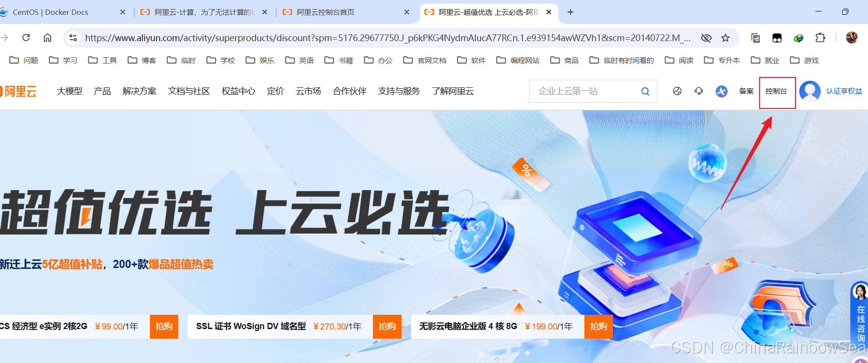
Task: Open the Chrome profile avatar
Action: [x=852, y=38]
